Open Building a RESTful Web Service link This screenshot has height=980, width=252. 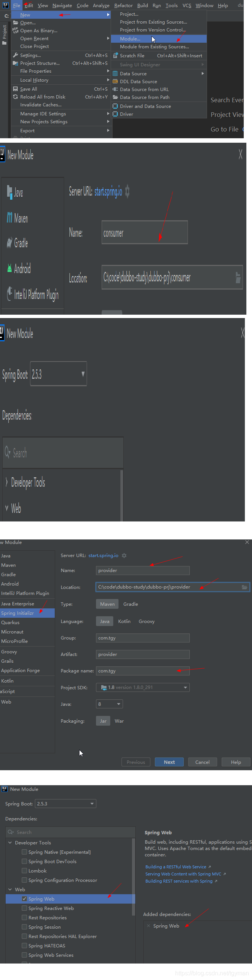pyautogui.click(x=176, y=866)
